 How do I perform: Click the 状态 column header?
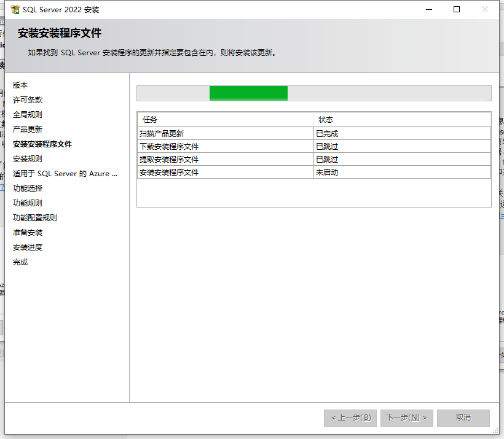[402, 120]
